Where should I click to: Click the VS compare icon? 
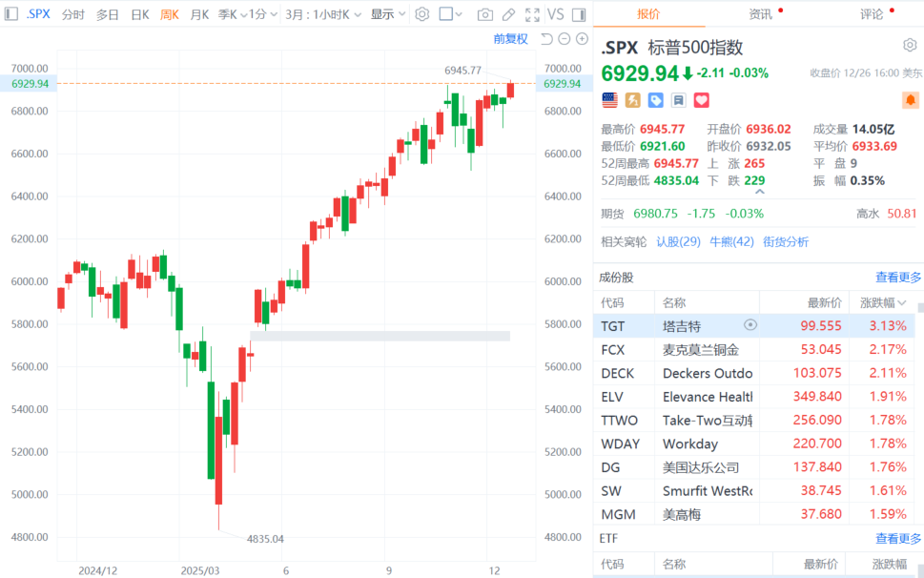point(555,14)
